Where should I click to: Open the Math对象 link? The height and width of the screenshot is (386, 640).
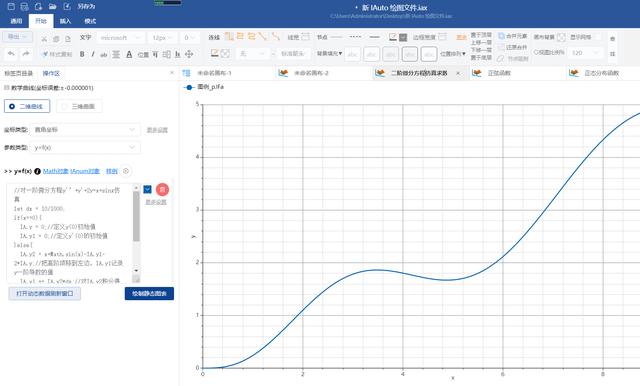coord(56,171)
